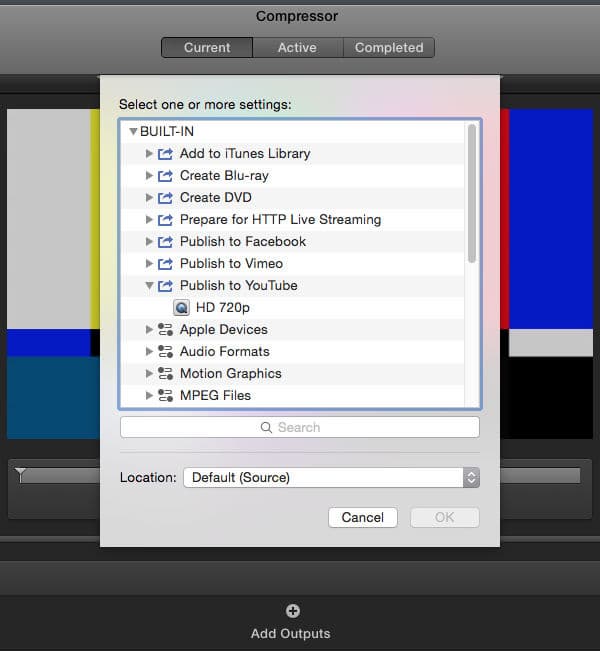Expand Add to iTunes Library
Screen dimensions: 600x651
point(149,154)
